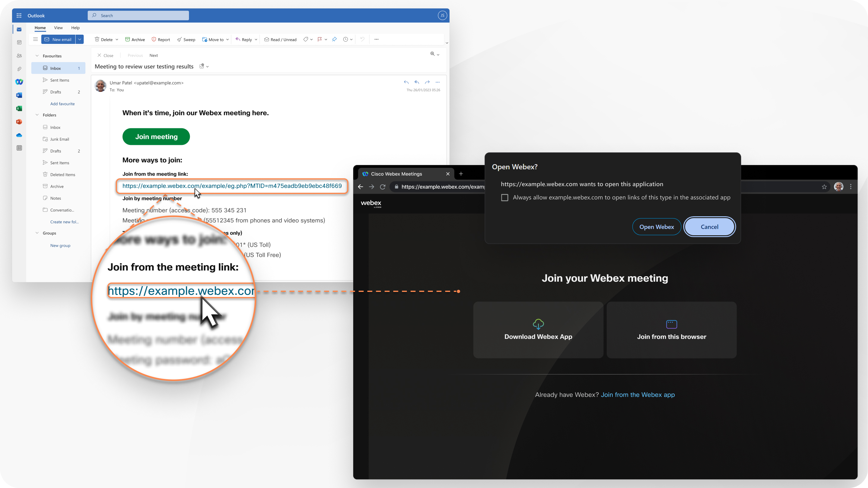Select the Home tab in Outlook ribbon

click(x=39, y=27)
